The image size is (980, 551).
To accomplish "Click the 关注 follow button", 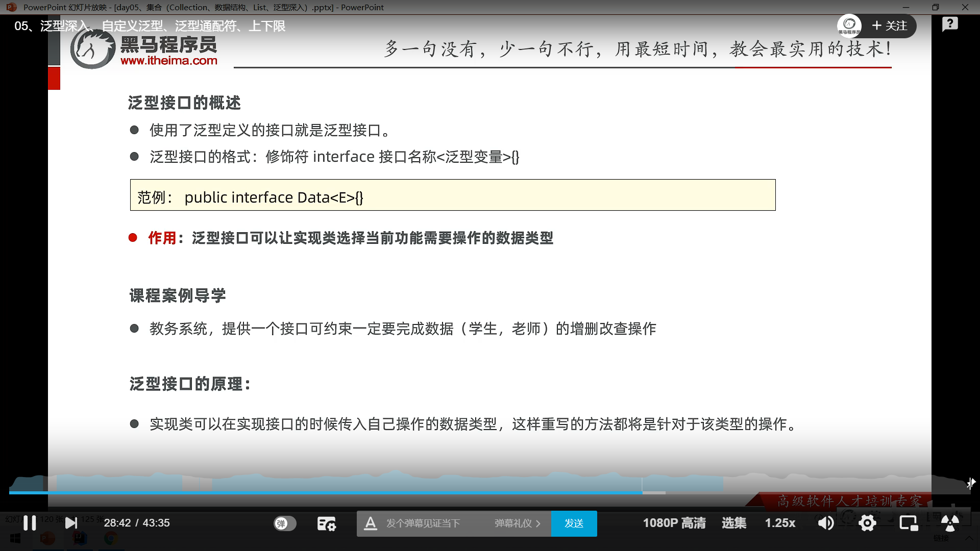I will [890, 26].
